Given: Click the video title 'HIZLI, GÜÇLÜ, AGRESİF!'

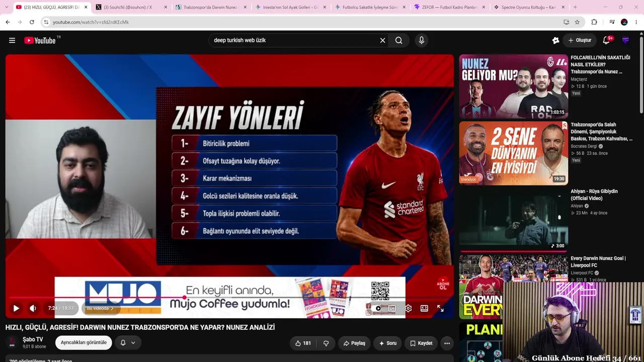Looking at the screenshot, I should point(140,327).
